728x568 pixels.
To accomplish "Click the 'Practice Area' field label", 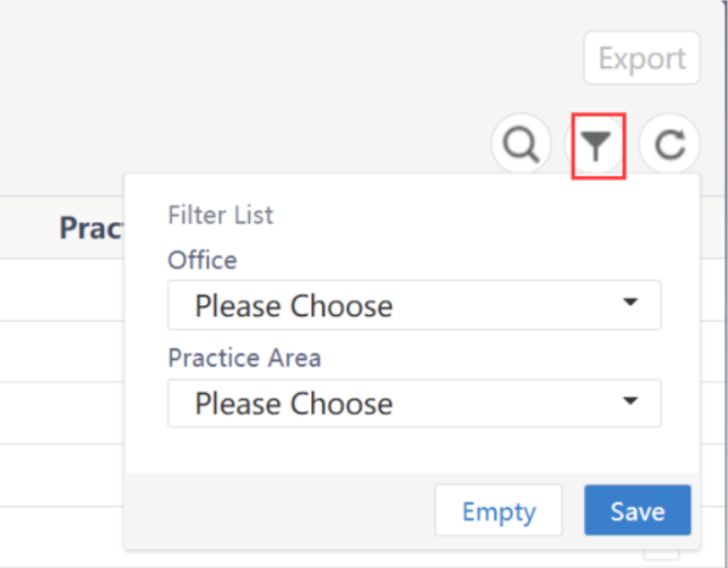I will click(x=244, y=357).
